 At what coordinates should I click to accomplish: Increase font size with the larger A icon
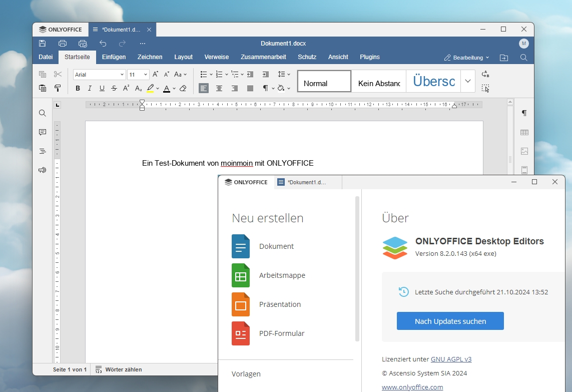[x=156, y=75]
